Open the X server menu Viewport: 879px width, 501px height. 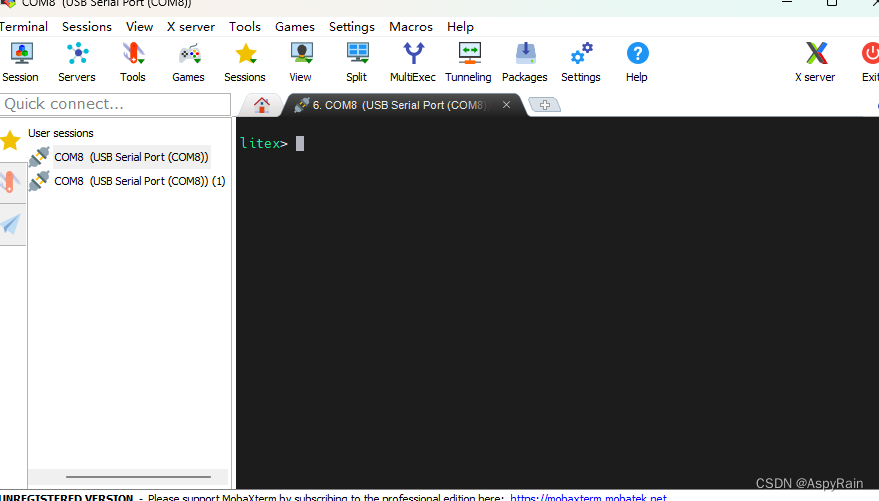pos(191,26)
